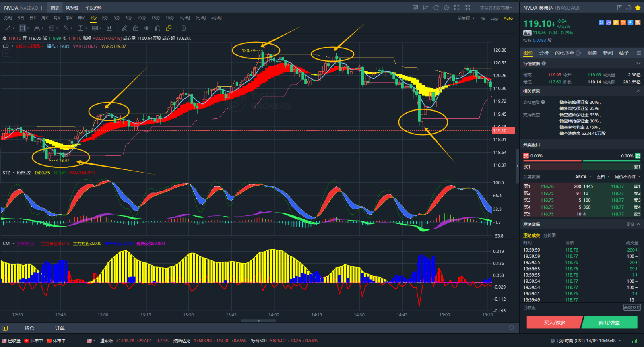Select the price range measure tool

point(80,28)
